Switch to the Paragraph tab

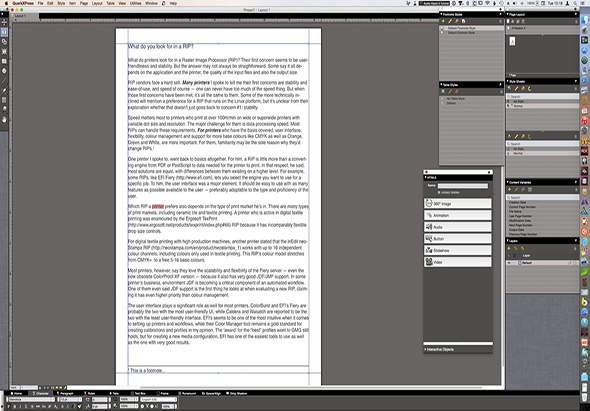point(65,393)
